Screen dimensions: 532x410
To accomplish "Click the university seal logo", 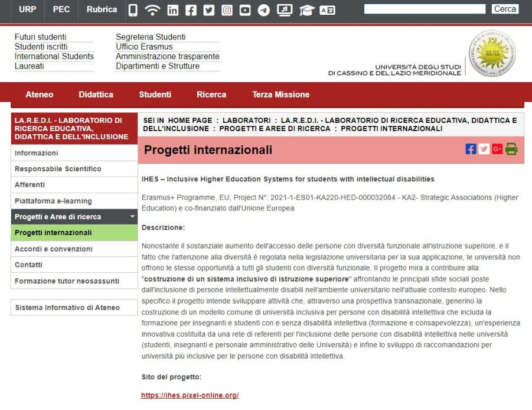I will point(492,53).
